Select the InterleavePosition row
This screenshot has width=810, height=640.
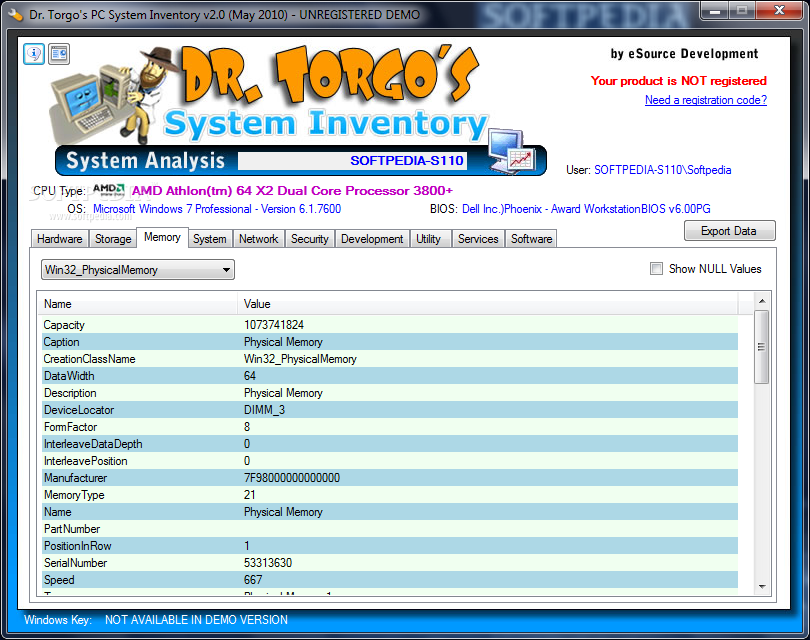pyautogui.click(x=388, y=461)
